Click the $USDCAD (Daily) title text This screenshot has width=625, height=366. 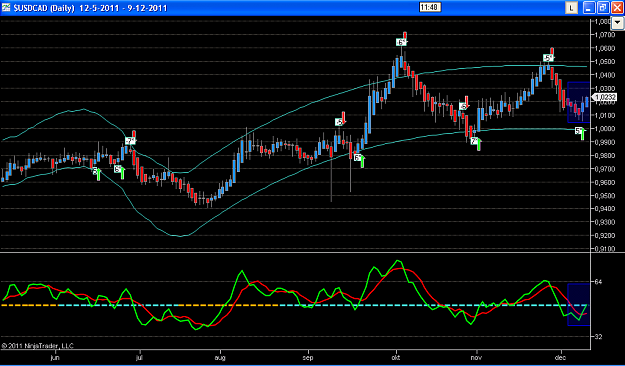[x=44, y=8]
